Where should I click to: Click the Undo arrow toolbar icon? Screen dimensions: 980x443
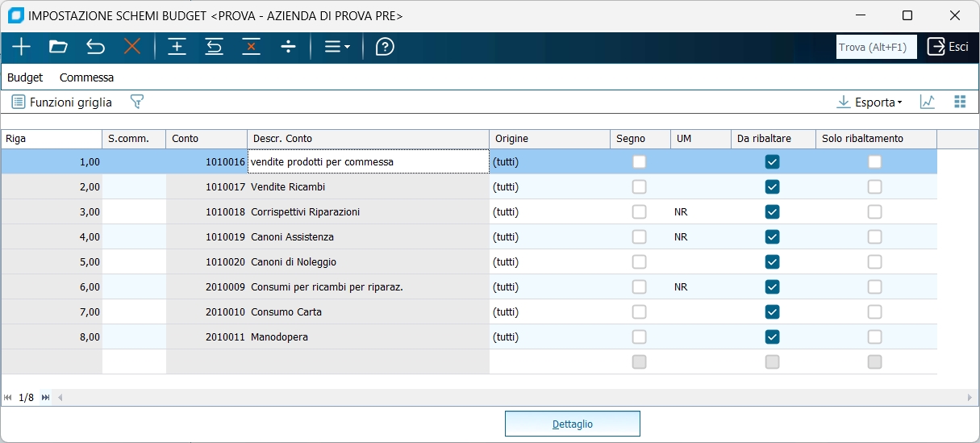tap(95, 47)
